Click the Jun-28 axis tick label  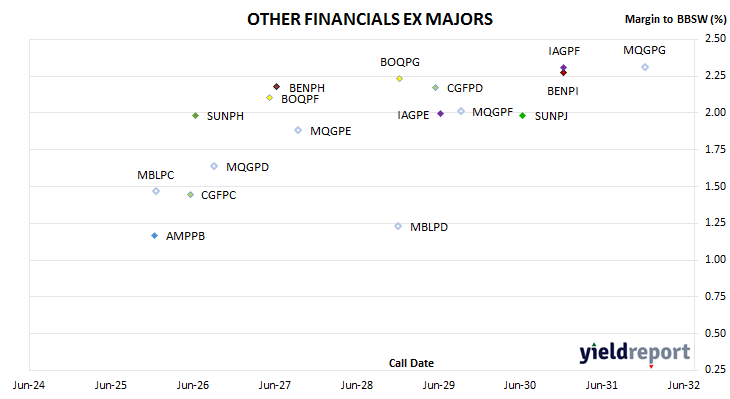pyautogui.click(x=357, y=385)
